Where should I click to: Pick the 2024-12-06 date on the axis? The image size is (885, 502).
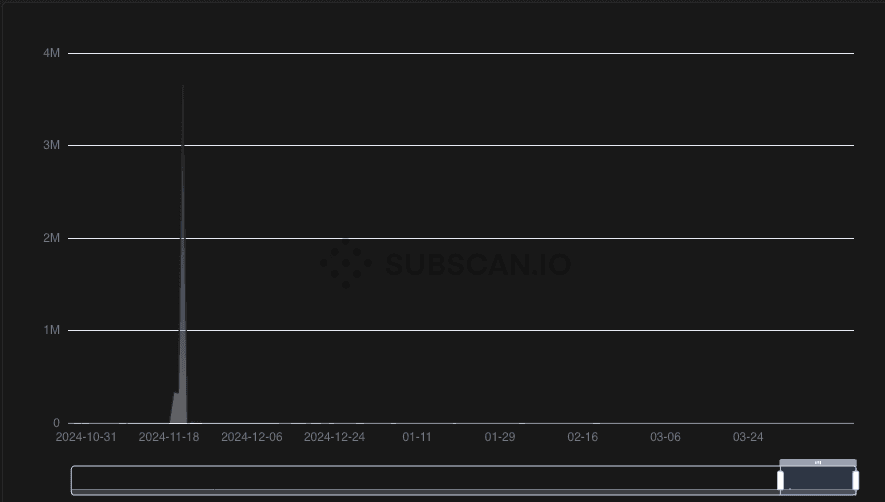(x=252, y=437)
